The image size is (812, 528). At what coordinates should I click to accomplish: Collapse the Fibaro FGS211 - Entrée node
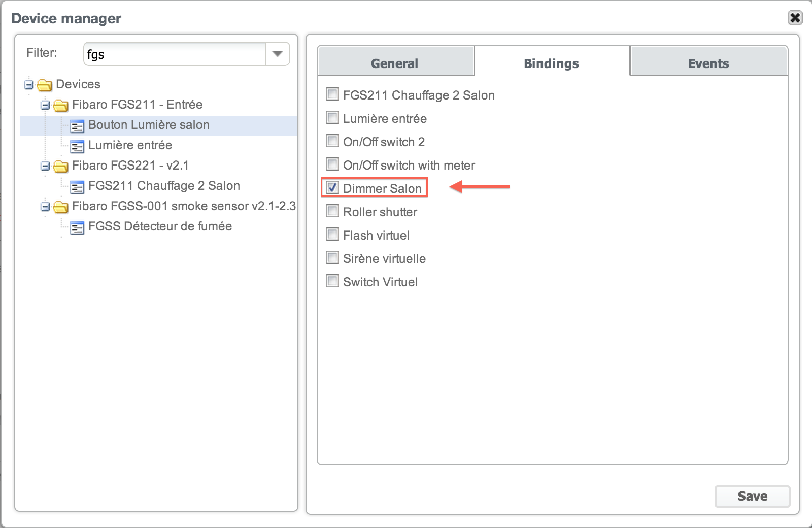click(45, 105)
